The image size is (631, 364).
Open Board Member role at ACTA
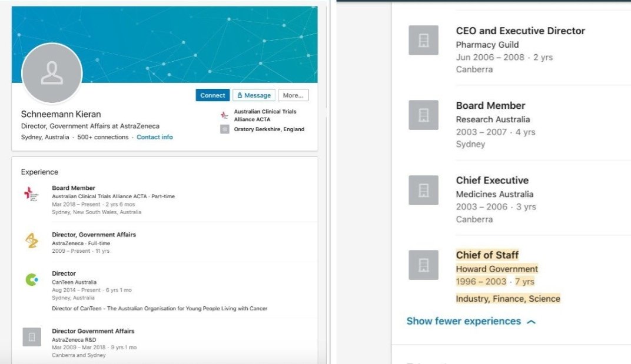pyautogui.click(x=74, y=188)
